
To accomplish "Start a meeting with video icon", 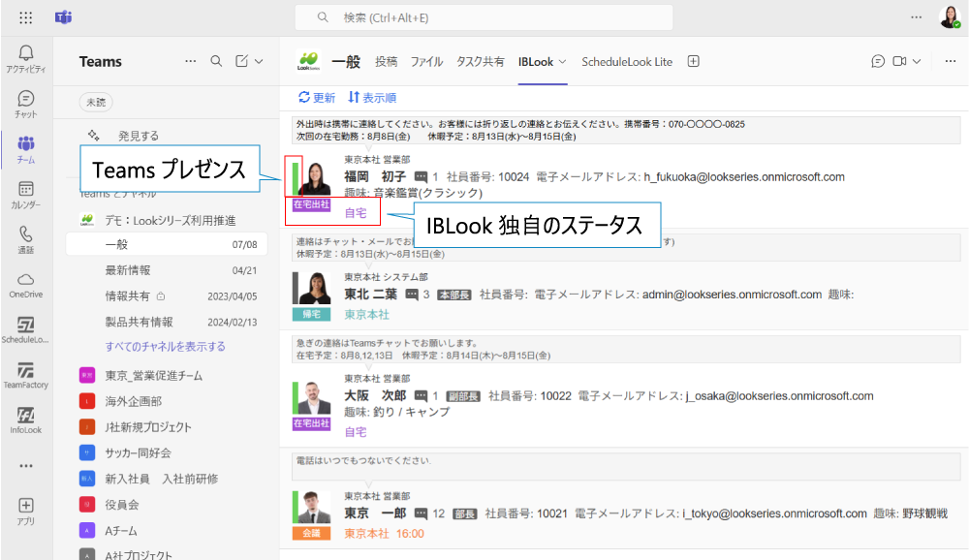I will [x=900, y=61].
